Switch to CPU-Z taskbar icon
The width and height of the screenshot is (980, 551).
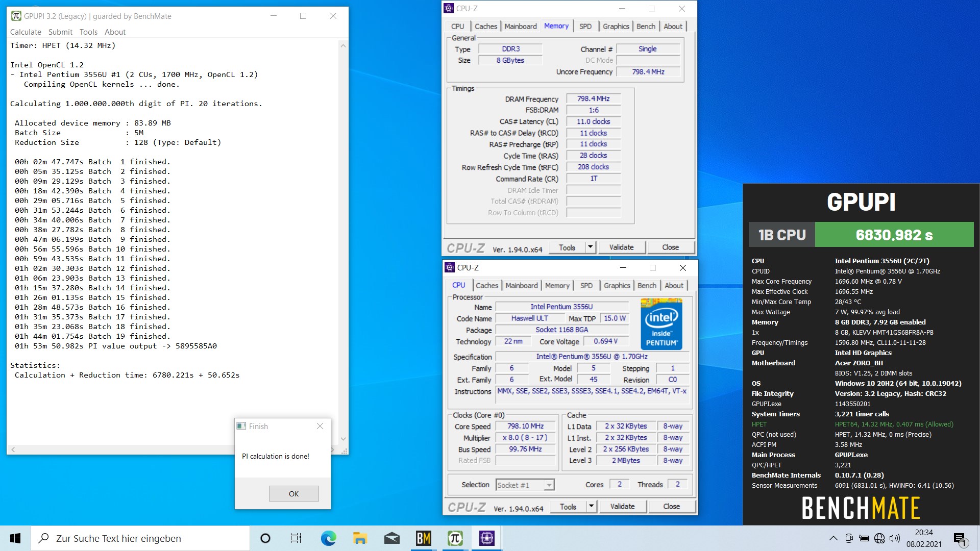pyautogui.click(x=486, y=538)
